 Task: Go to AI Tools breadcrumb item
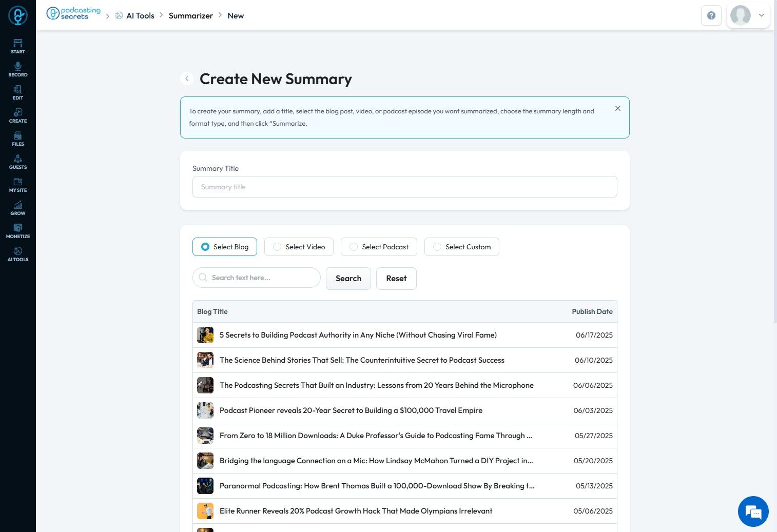pyautogui.click(x=140, y=16)
